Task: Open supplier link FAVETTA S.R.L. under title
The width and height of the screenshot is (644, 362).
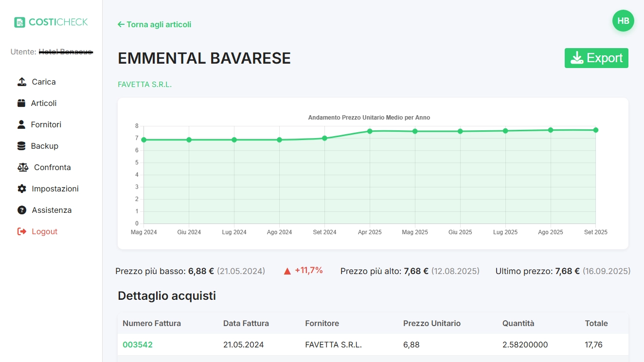Action: tap(145, 85)
